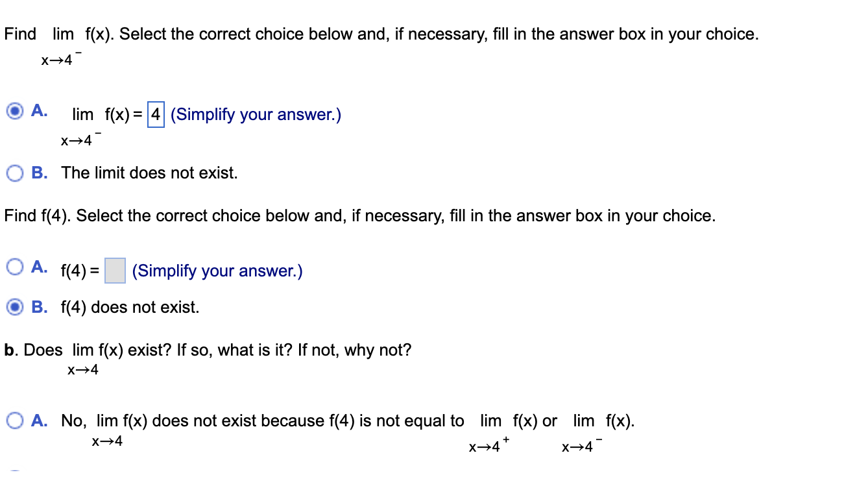Click the shaded f(4) input field
This screenshot has width=868, height=488.
[x=114, y=271]
